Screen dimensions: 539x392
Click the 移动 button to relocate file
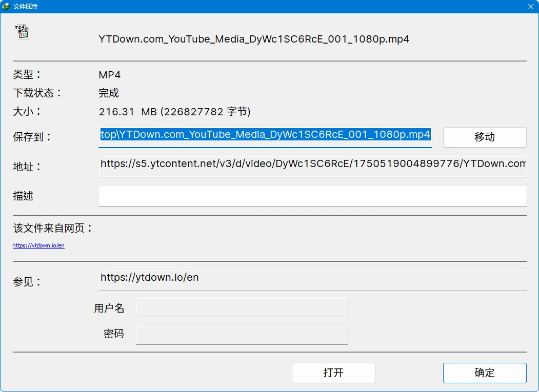(x=484, y=137)
